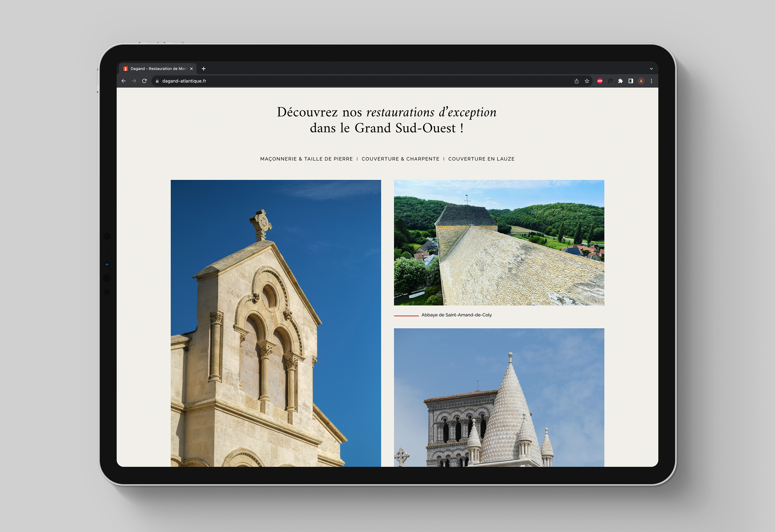Open the WhatFont extension icon
This screenshot has width=775, height=532.
pyautogui.click(x=610, y=81)
